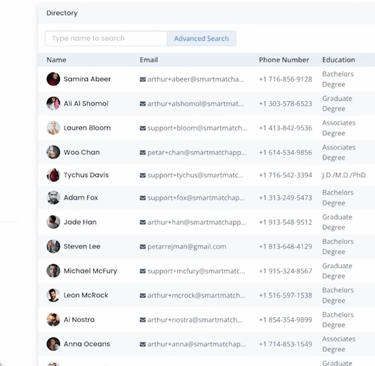The height and width of the screenshot is (366, 375).
Task: Select the Leon McRock name
Action: 86,295
